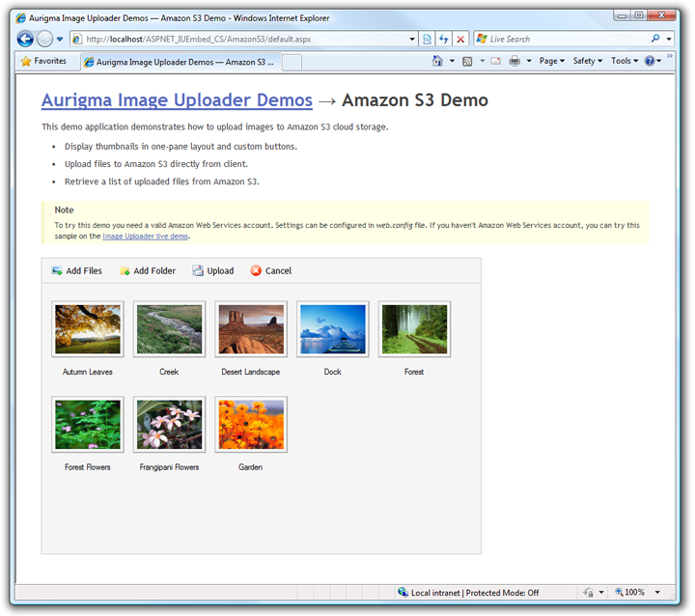Click the Internet Explorer icon in title bar
The width and height of the screenshot is (695, 616).
coord(21,18)
